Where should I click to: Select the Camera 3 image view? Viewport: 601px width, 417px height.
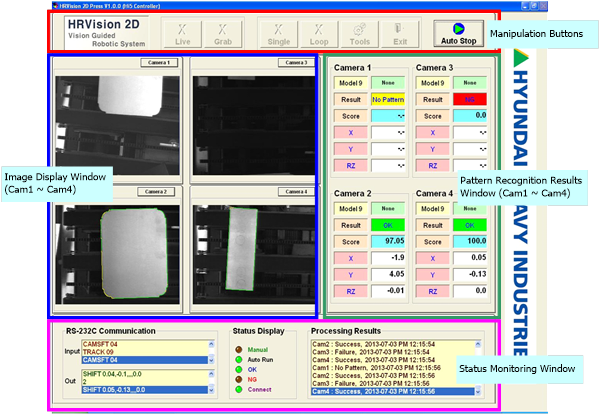(x=254, y=125)
